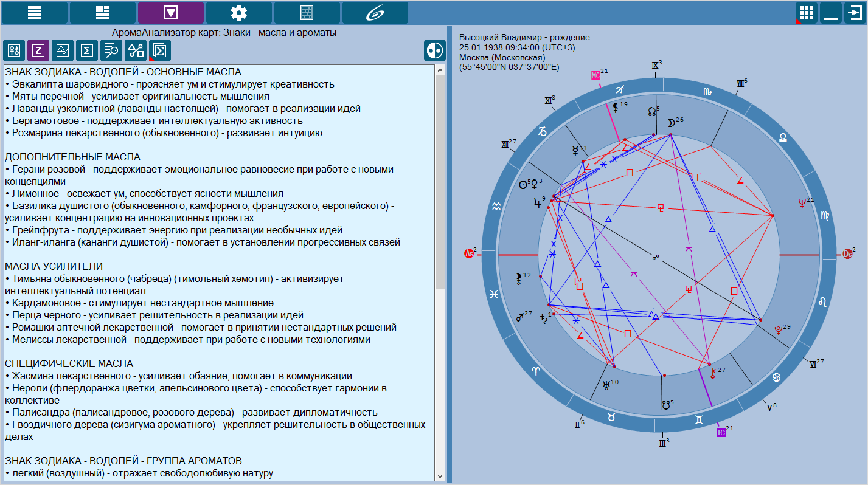Viewport: 868px width, 485px height.
Task: Open the grid with magnifier search icon
Action: (111, 51)
